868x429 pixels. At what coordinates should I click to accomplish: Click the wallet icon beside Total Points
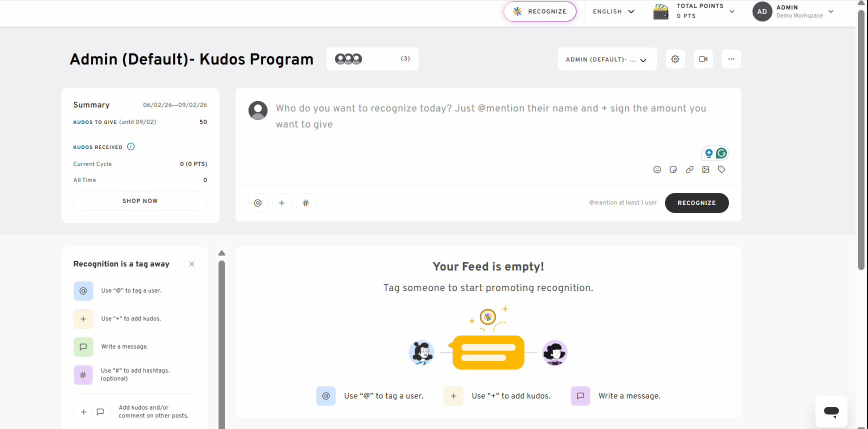[x=660, y=11]
